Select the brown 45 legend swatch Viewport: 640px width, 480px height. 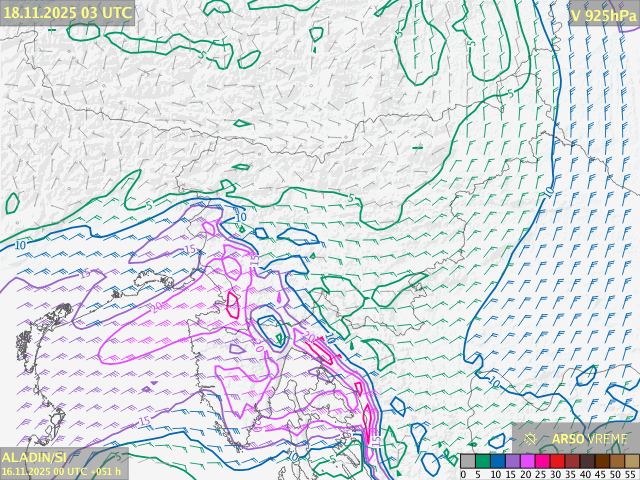(x=602, y=461)
